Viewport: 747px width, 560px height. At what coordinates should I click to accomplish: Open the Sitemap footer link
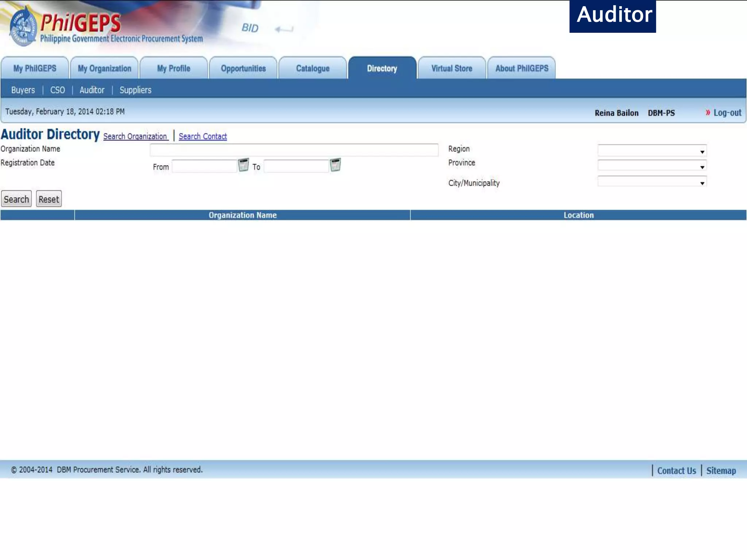721,471
